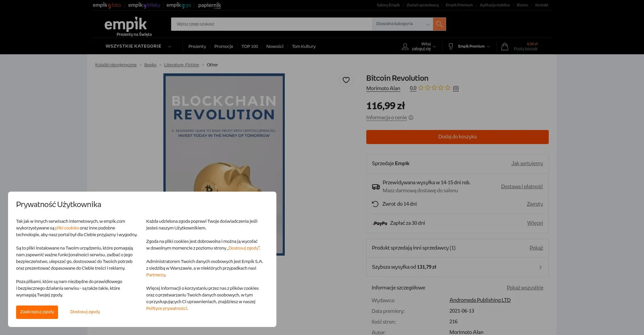
Task: Click the user account person icon
Action: point(405,47)
